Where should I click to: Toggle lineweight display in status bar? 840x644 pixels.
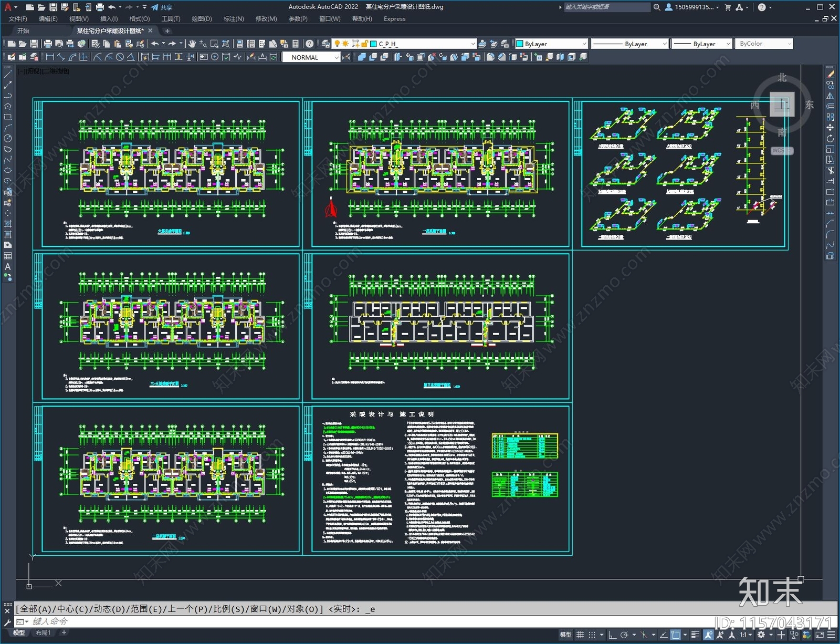695,635
